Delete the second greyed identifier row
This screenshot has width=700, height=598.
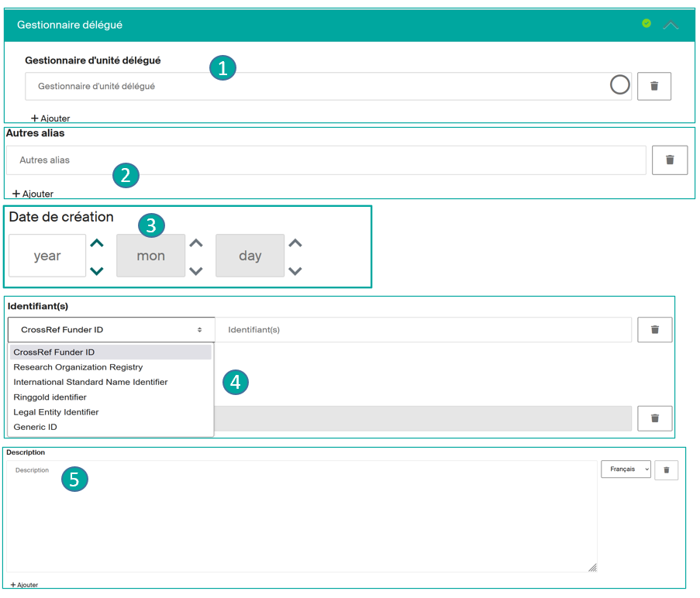coord(654,418)
